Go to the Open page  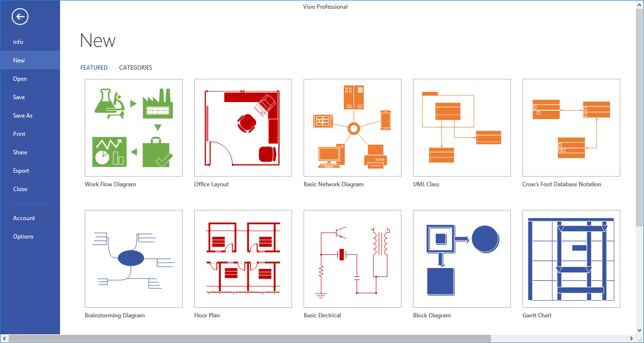(20, 78)
